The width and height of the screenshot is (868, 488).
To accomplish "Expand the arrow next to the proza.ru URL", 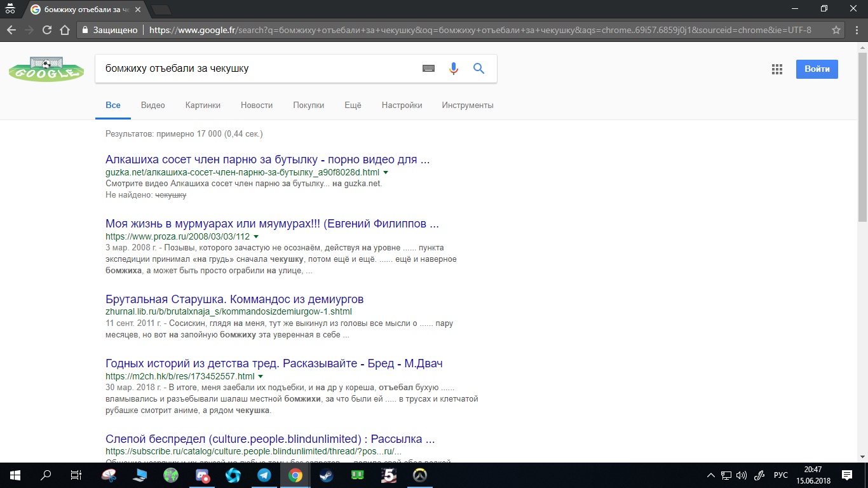I will [256, 237].
